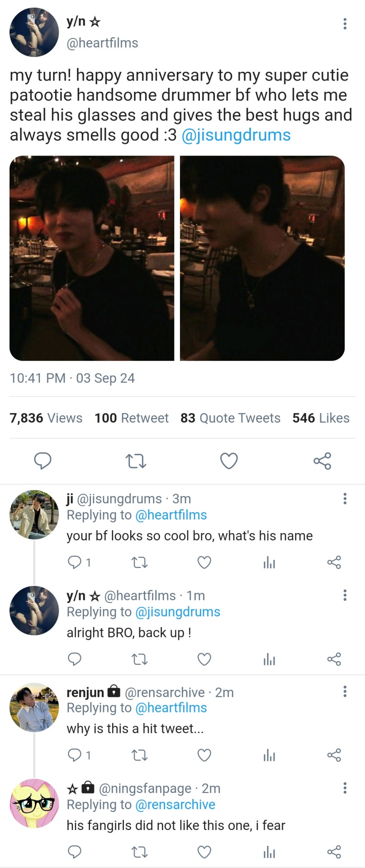Open @rensarchive link in ningsfanpage reply
This screenshot has width=365, height=868.
point(175,805)
